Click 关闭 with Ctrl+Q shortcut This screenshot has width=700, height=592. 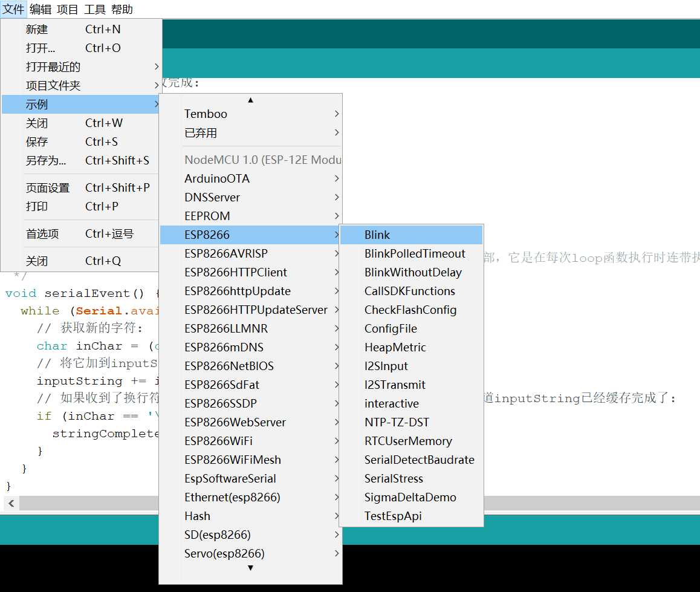(81, 261)
